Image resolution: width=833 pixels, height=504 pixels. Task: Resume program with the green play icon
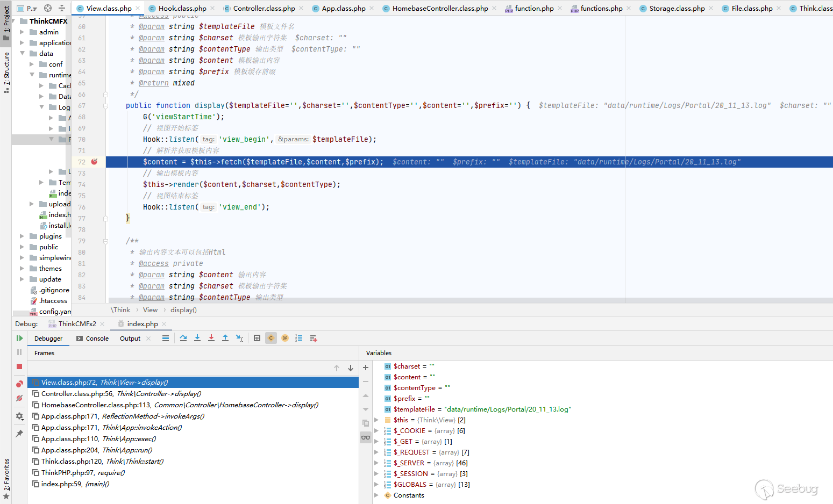[19, 339]
